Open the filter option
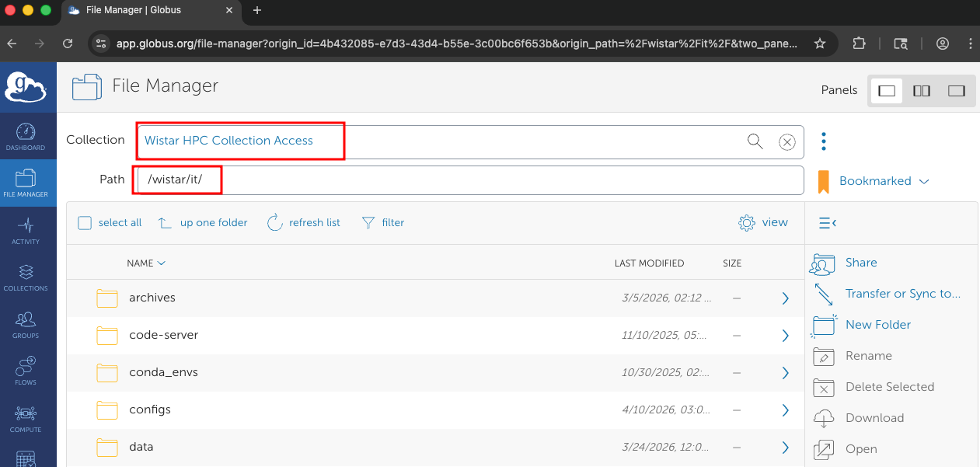Viewport: 980px width, 467px height. (x=383, y=223)
